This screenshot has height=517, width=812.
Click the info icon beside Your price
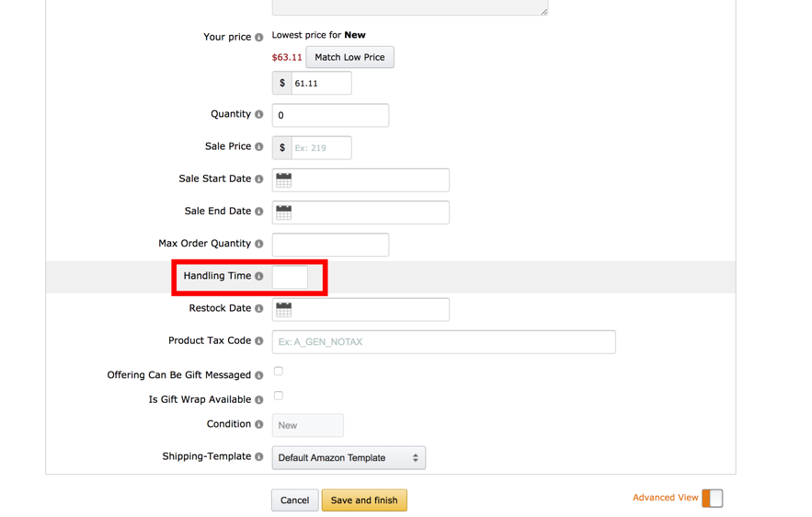point(259,38)
